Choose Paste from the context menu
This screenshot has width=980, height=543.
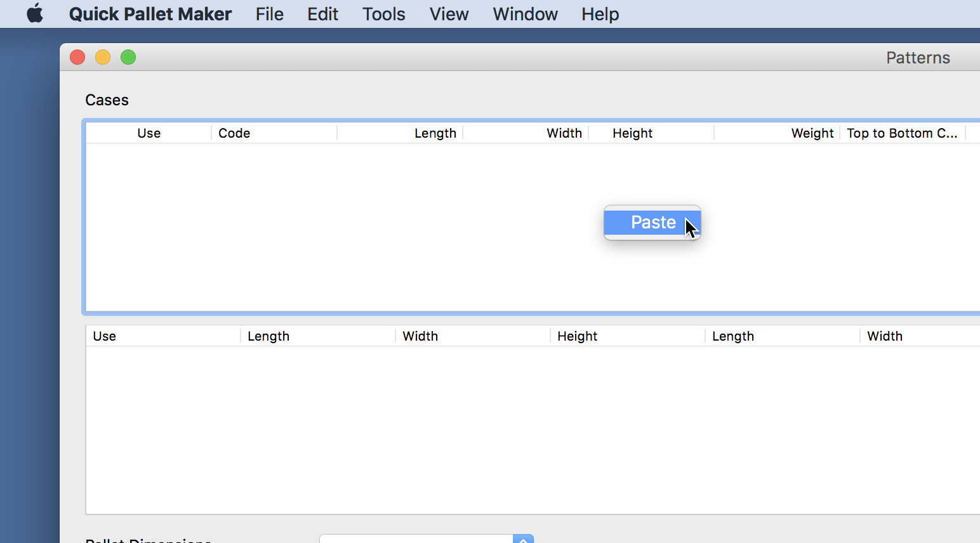tap(652, 223)
